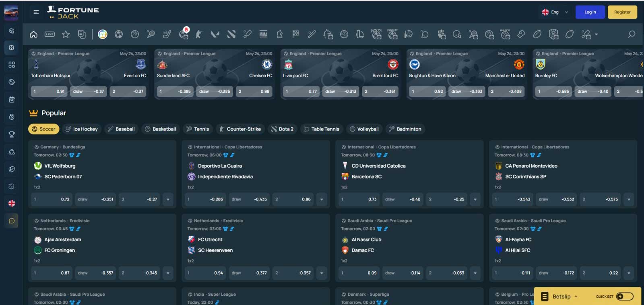
Task: Switch to the Counter-Strike tab
Action: point(240,129)
